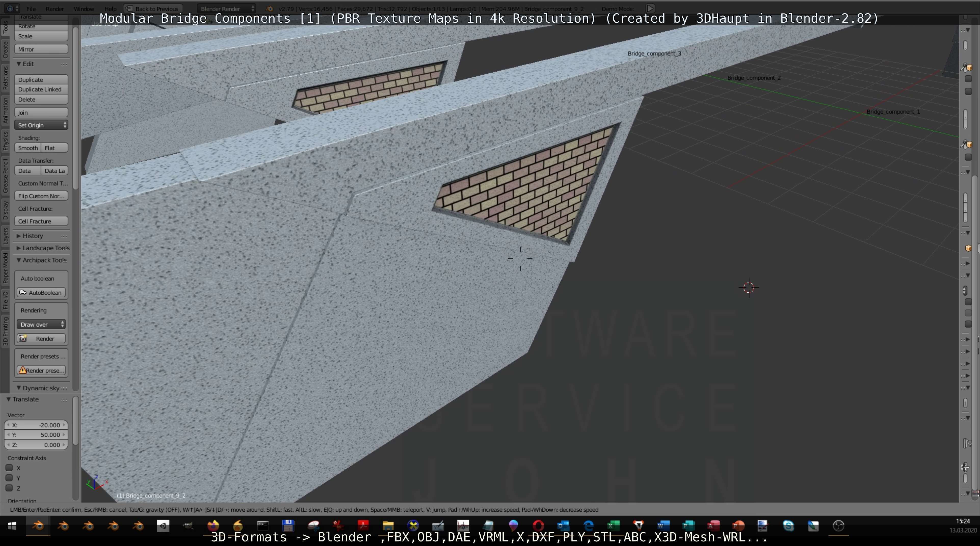
Task: Open Access from the taskbar
Action: coord(713,526)
